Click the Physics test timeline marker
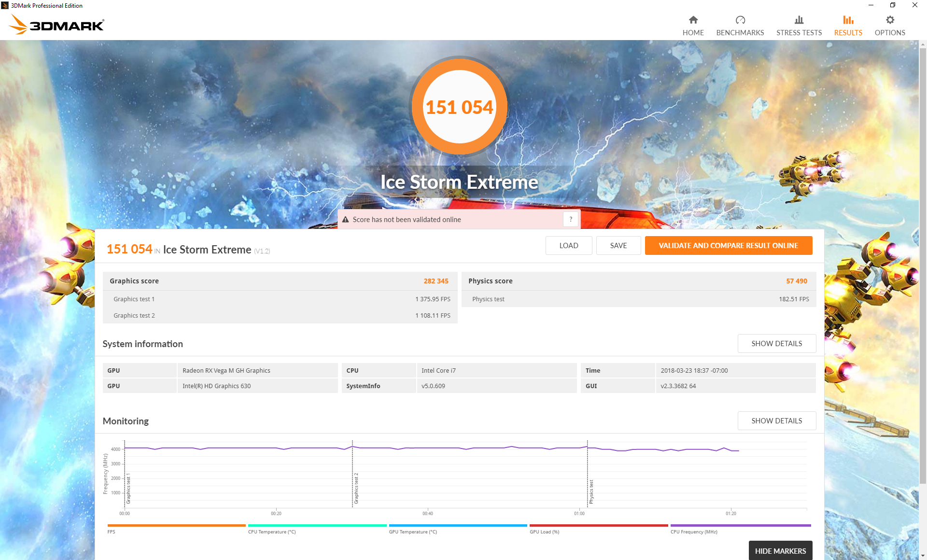This screenshot has width=927, height=560. (591, 491)
